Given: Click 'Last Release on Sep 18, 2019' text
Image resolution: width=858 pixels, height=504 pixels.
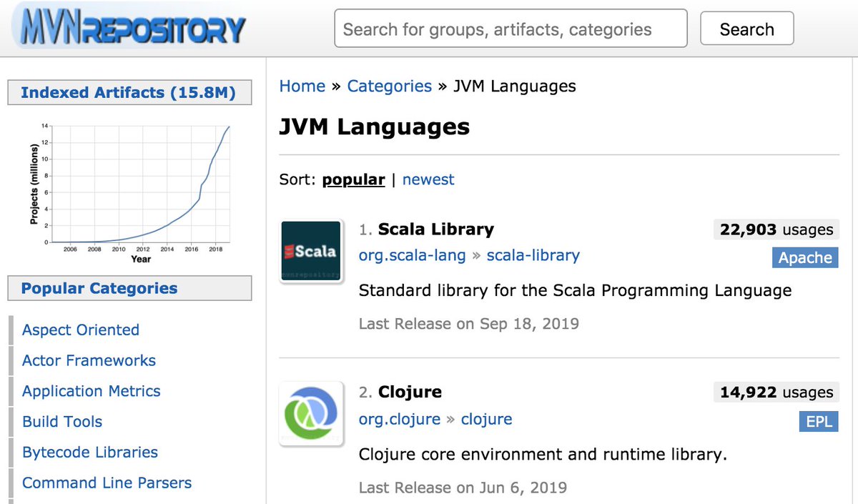Looking at the screenshot, I should tap(469, 324).
